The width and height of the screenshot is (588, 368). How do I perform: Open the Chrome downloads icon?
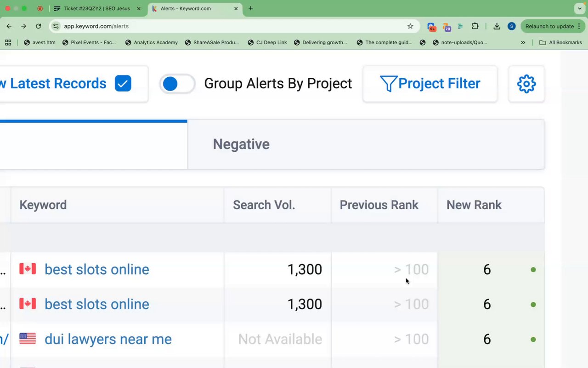tap(497, 26)
